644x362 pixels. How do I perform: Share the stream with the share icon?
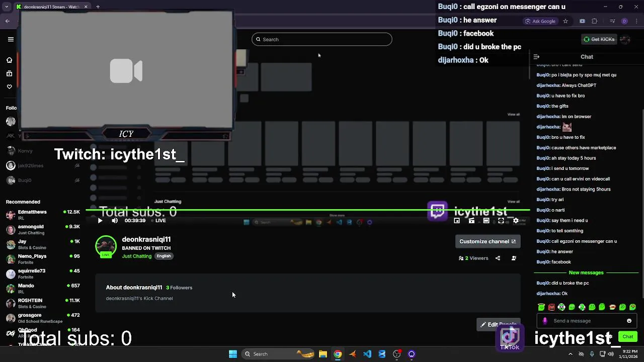click(498, 258)
